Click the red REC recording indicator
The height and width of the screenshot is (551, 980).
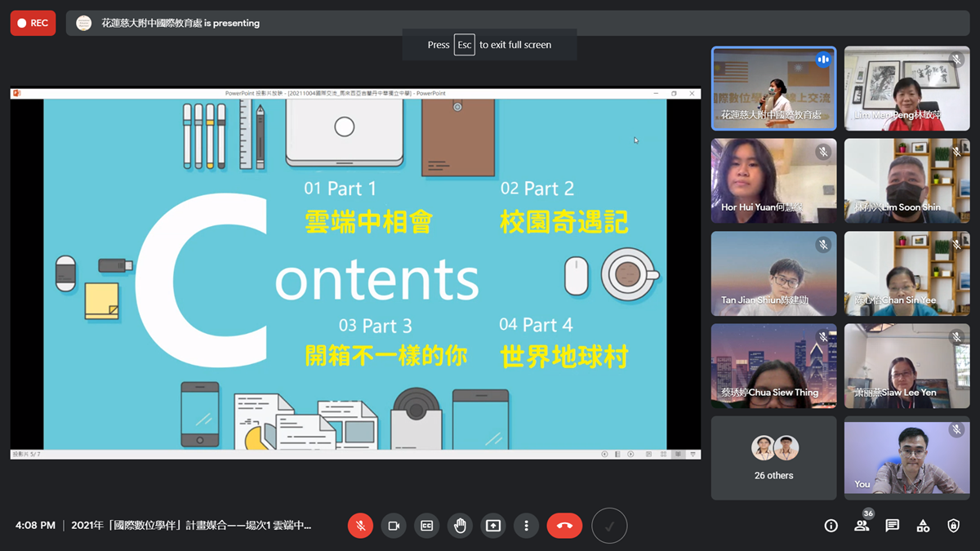33,23
